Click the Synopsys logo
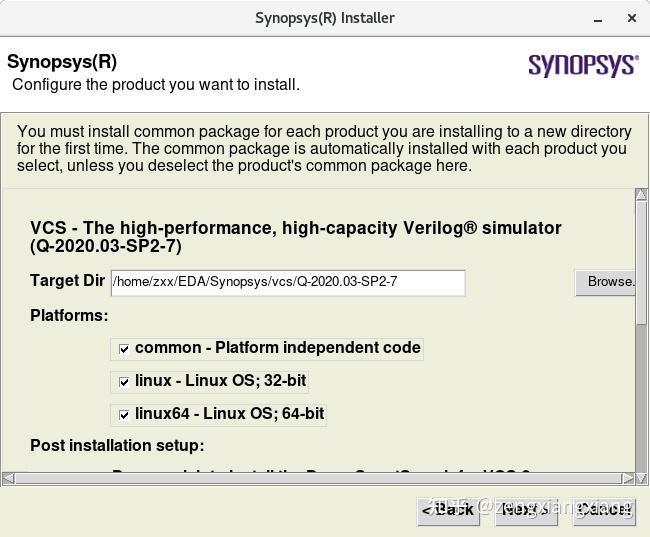The width and height of the screenshot is (650, 537). click(x=582, y=65)
